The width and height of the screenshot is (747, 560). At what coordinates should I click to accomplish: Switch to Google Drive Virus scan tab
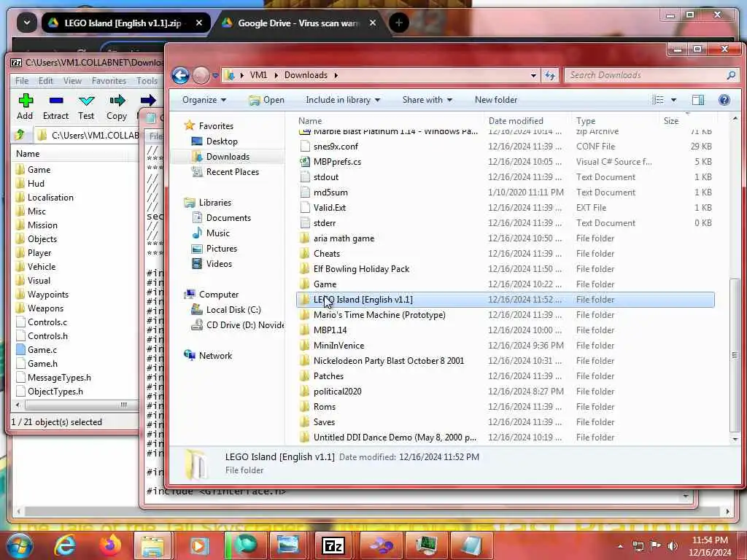tap(298, 23)
